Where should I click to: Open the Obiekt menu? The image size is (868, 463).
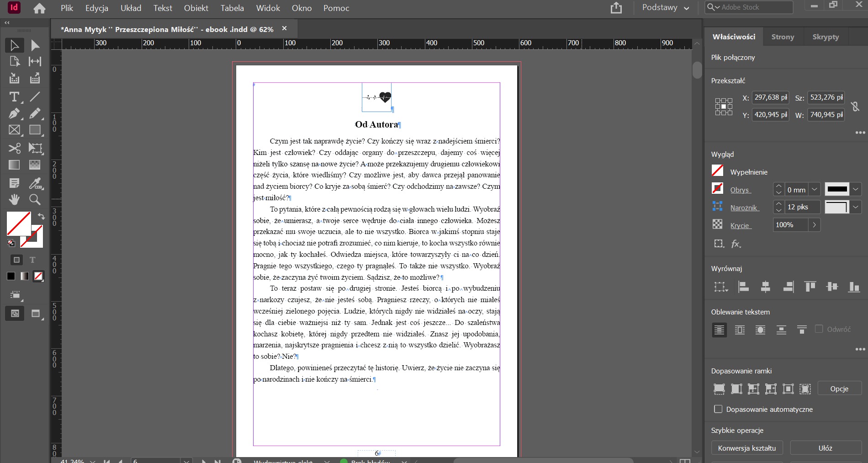[196, 8]
